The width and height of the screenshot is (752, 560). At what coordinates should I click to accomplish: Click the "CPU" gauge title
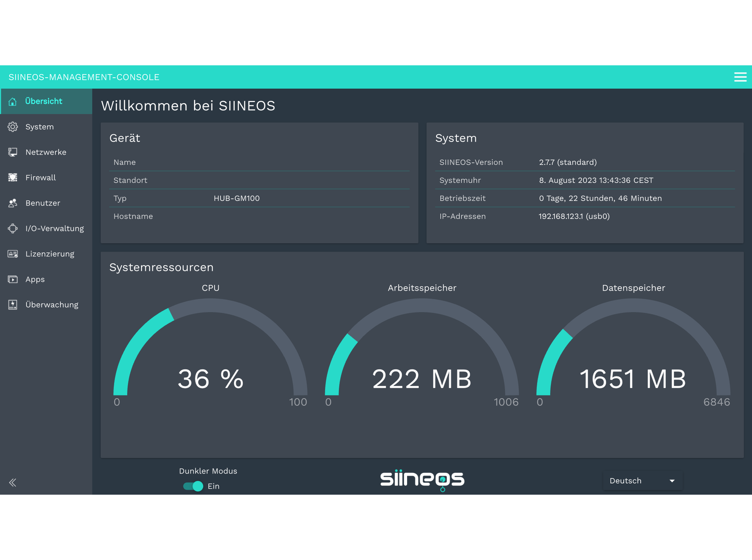pos(211,288)
